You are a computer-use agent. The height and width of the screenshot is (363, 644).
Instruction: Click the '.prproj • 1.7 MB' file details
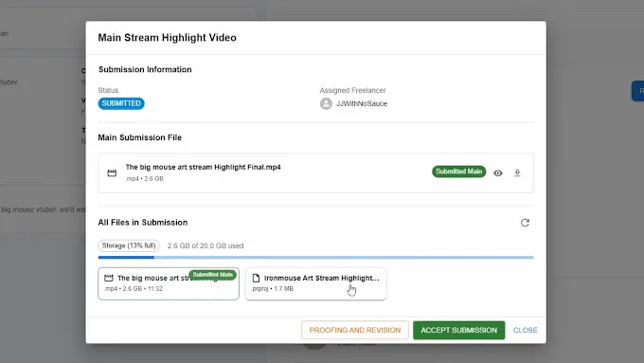(x=273, y=288)
